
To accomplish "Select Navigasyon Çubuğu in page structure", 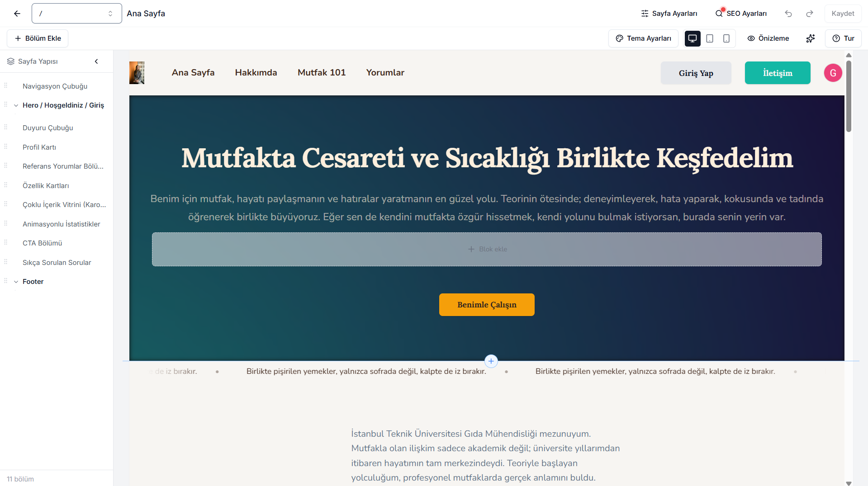I will point(55,86).
